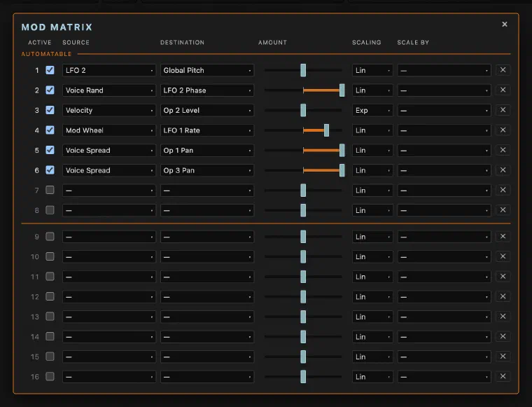532x407 pixels.
Task: Click Mod Wheel amount slider handle
Action: click(326, 130)
